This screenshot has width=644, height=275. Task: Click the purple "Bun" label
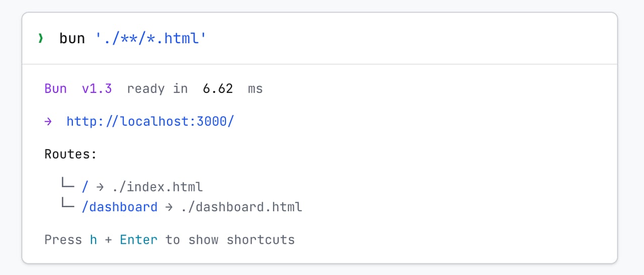point(55,89)
